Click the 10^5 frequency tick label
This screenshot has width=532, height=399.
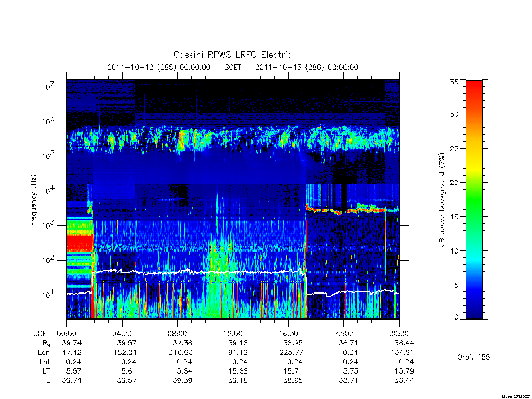point(48,156)
